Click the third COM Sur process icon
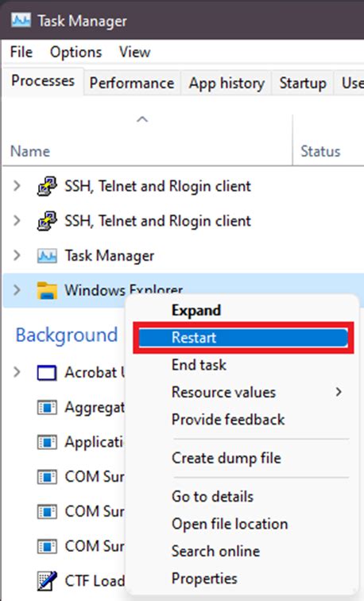The image size is (364, 601). (x=47, y=546)
